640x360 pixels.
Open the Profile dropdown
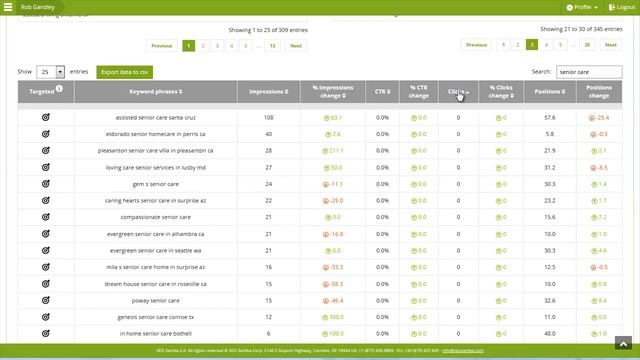[x=582, y=7]
